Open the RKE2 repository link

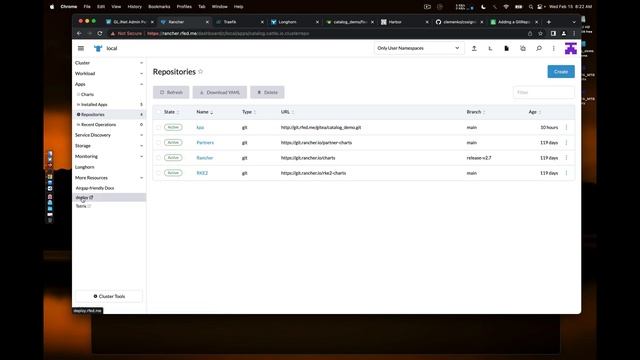tap(202, 173)
